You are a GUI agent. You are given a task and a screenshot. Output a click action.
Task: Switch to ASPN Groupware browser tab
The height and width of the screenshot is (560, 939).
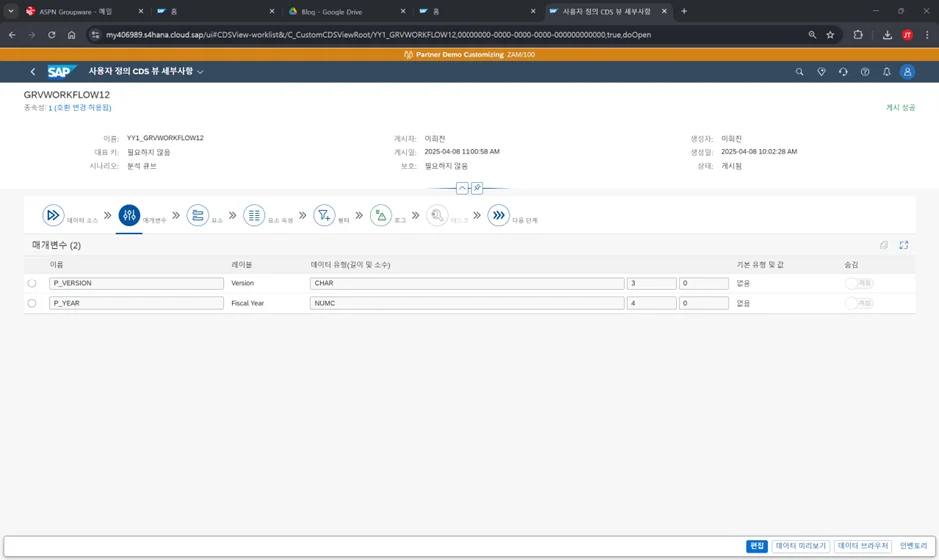[x=76, y=11]
